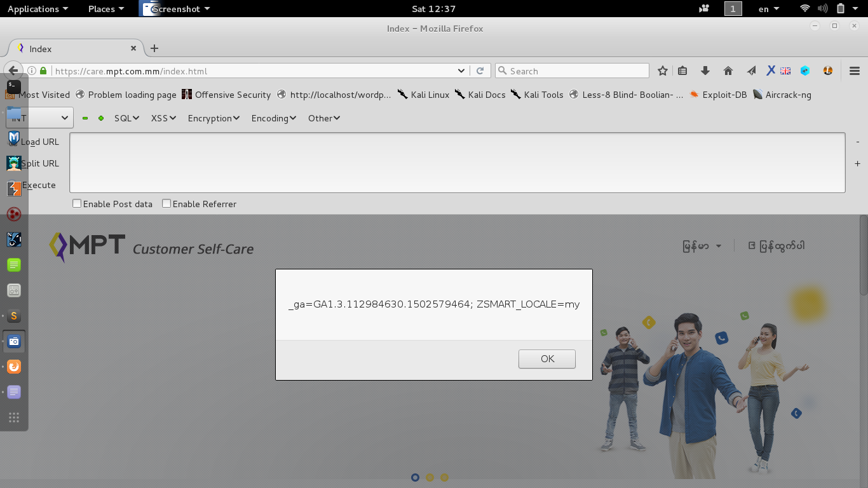Show all applications grid in dock
This screenshot has width=868, height=488.
coord(14,417)
